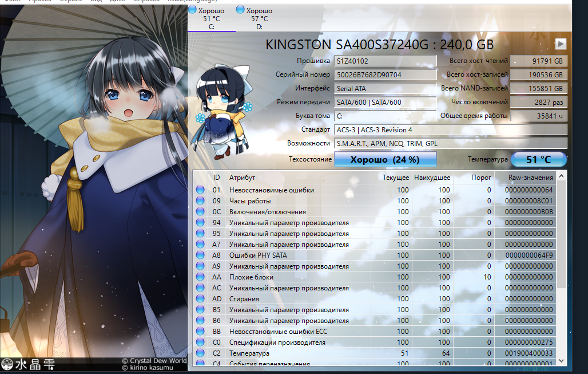
Task: Select the Ошибки PHY SATA attribute name
Action: pos(258,255)
